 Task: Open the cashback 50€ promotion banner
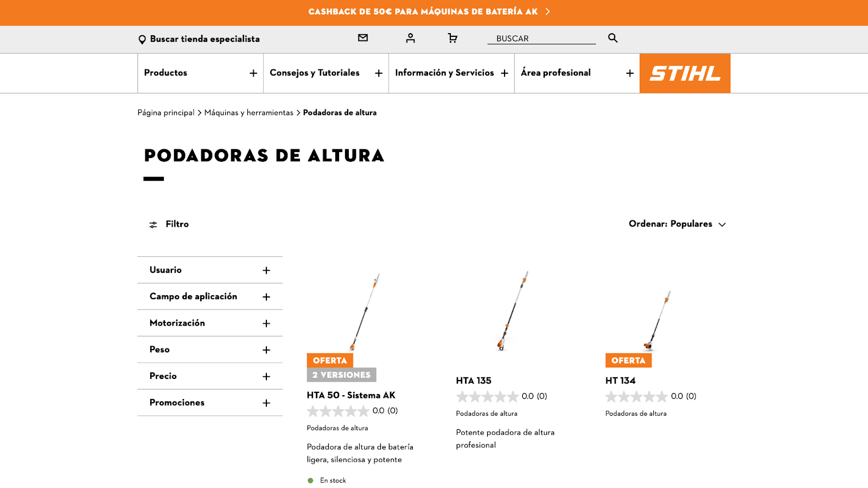point(429,11)
